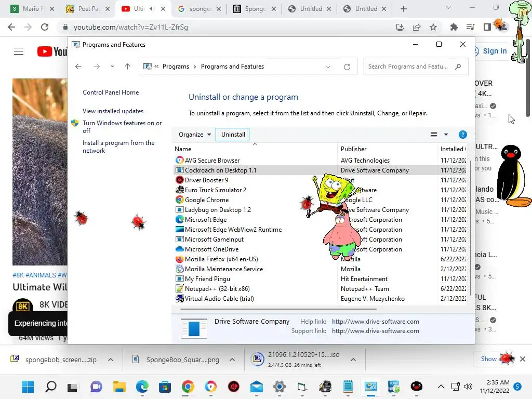Screen dimensions: 532x399
Task: Reload the YouTube page in Chrome
Action: point(45,27)
